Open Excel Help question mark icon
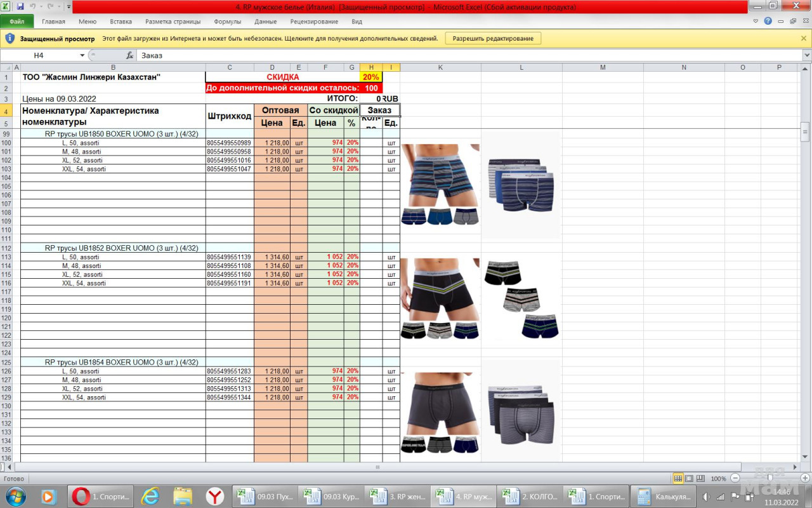Viewport: 812px width, 508px height. [x=768, y=21]
